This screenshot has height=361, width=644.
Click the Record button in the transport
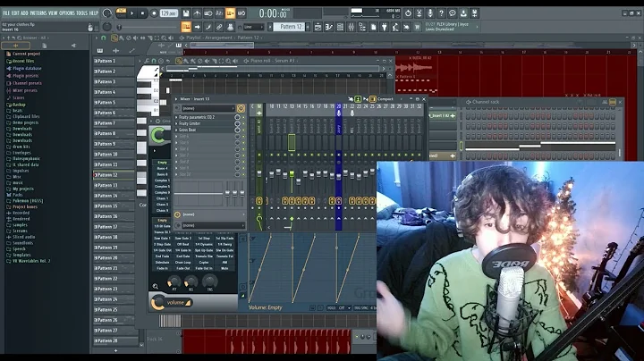click(x=154, y=13)
